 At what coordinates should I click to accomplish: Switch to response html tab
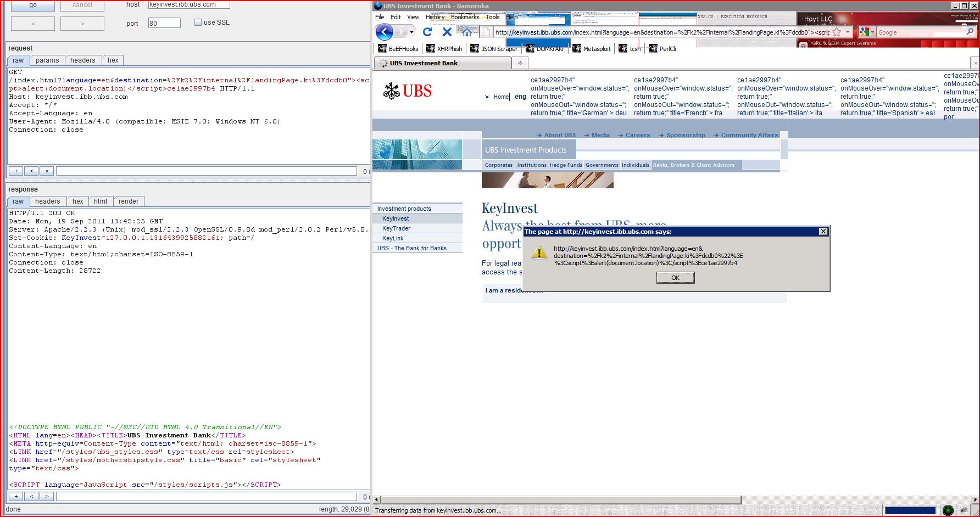[x=101, y=201]
